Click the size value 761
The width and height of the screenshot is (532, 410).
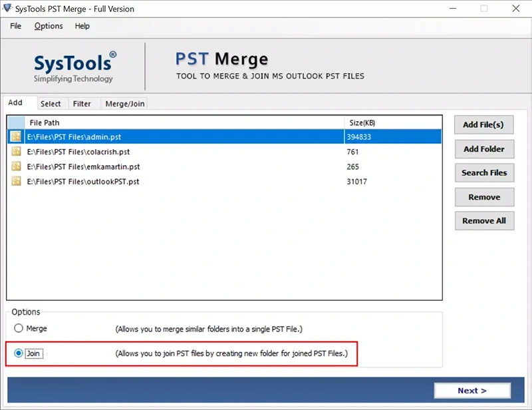pos(352,152)
